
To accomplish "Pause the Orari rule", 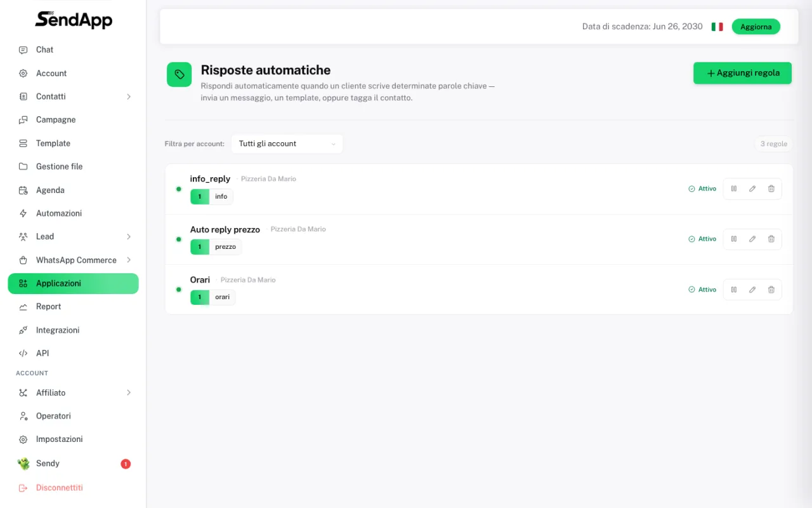I will point(733,290).
